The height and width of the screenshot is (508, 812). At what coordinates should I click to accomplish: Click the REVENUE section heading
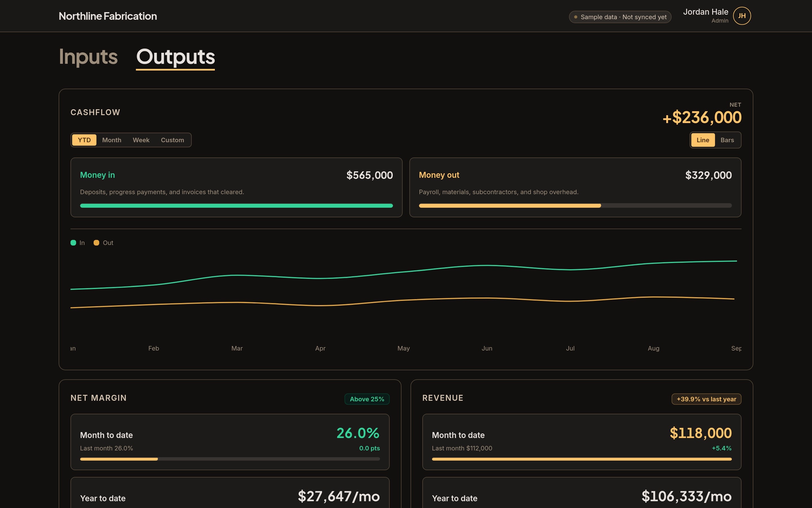pyautogui.click(x=443, y=398)
